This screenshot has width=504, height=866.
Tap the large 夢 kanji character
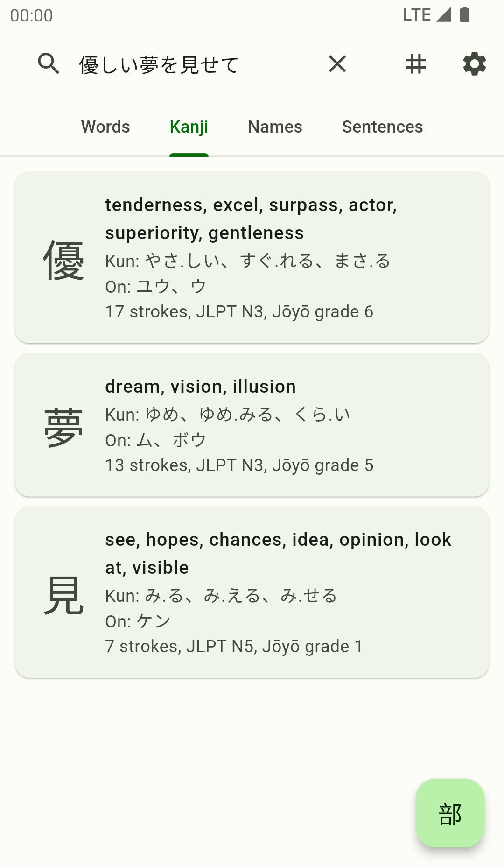pyautogui.click(x=63, y=427)
